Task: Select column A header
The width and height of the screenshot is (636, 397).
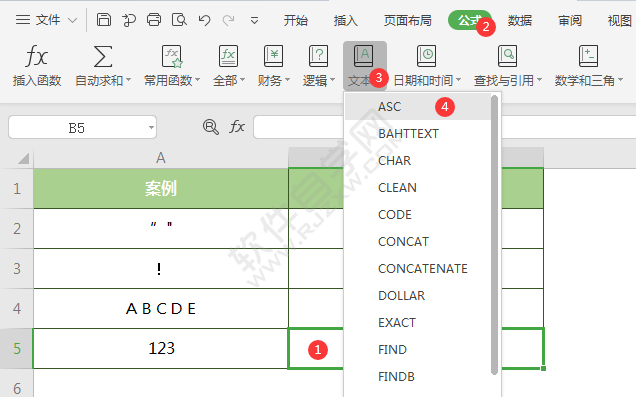Action: [161, 158]
